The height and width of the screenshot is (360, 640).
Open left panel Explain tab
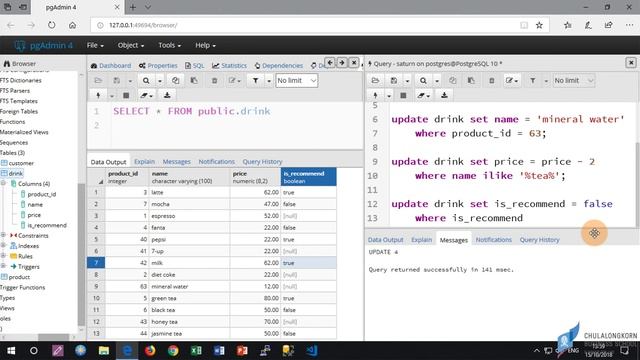tap(144, 162)
